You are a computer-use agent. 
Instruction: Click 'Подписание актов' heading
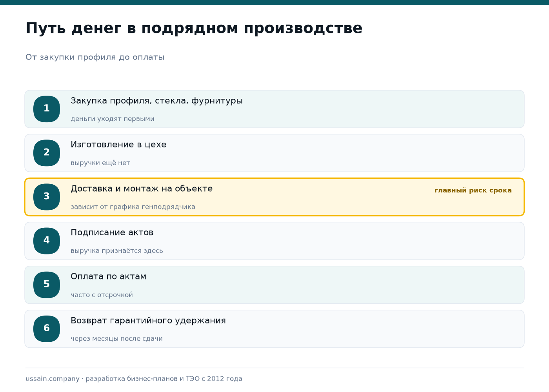(112, 232)
